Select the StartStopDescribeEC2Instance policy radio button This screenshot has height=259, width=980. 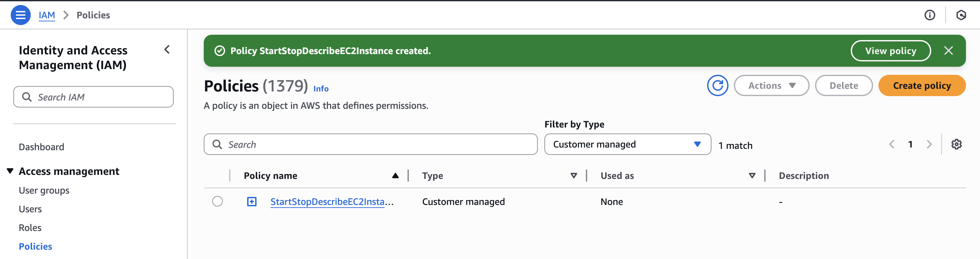[217, 202]
